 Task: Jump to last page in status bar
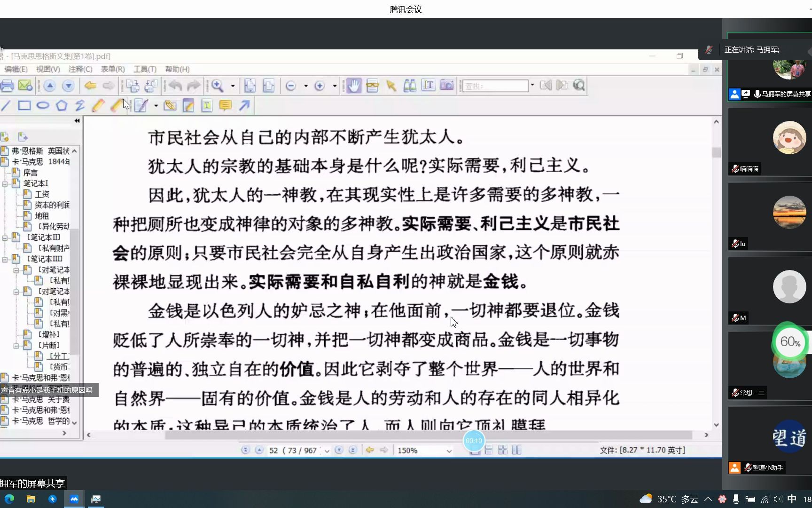point(353,450)
